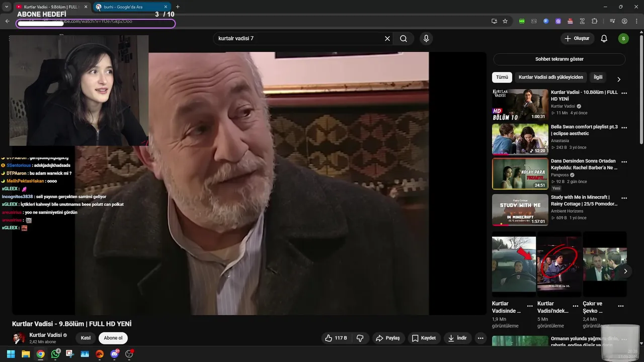644x362 pixels.
Task: Open WhatsApp from the taskbar
Action: click(x=55, y=354)
